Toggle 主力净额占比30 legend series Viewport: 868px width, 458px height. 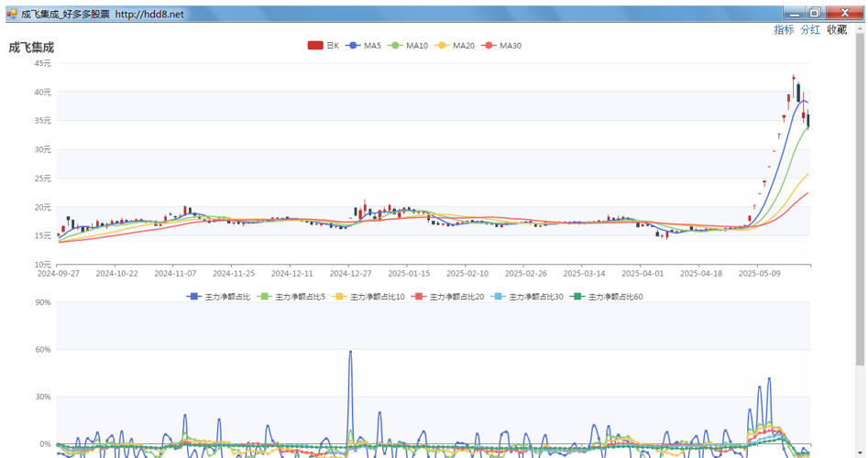pos(526,297)
